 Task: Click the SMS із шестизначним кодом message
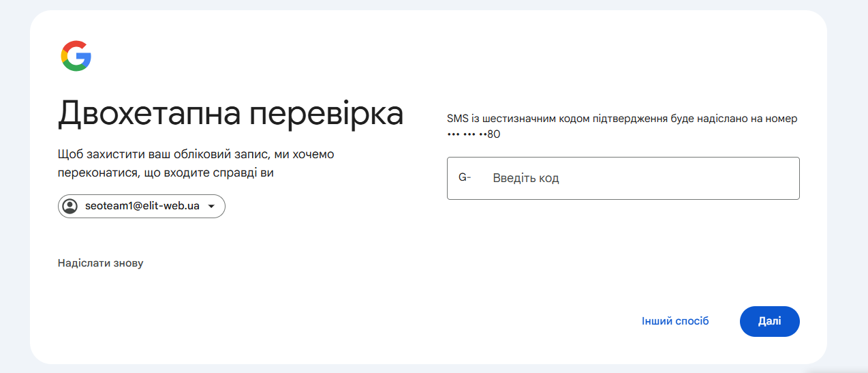(621, 119)
